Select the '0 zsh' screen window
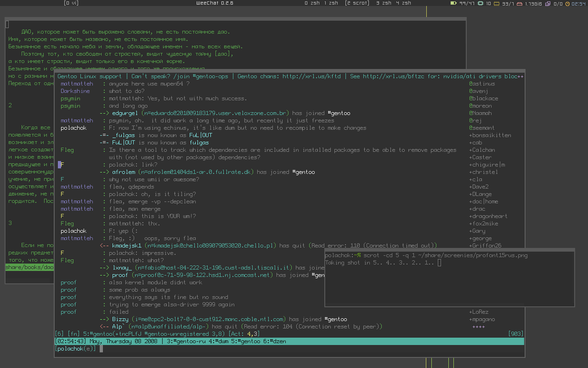 coord(312,3)
